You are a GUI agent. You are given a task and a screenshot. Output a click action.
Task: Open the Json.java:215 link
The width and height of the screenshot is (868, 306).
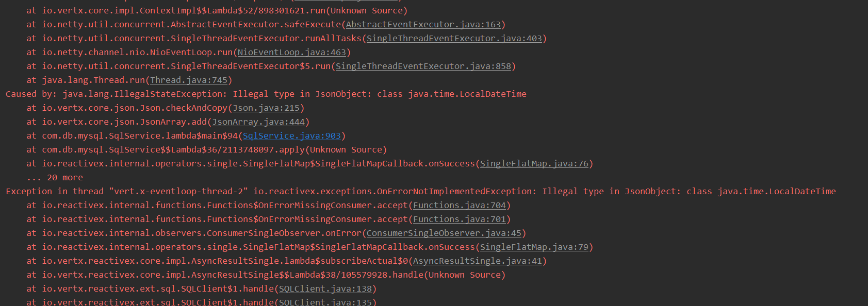(266, 108)
